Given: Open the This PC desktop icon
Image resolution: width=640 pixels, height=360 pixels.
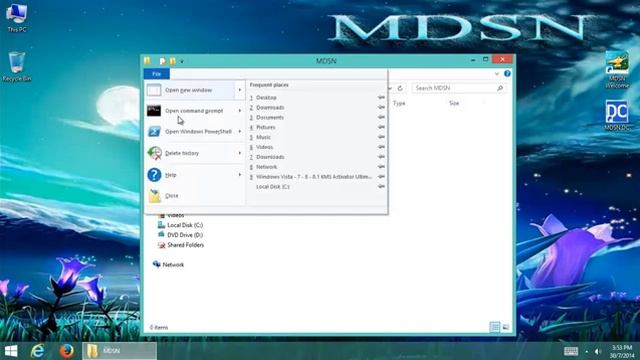Looking at the screenshot, I should [17, 18].
